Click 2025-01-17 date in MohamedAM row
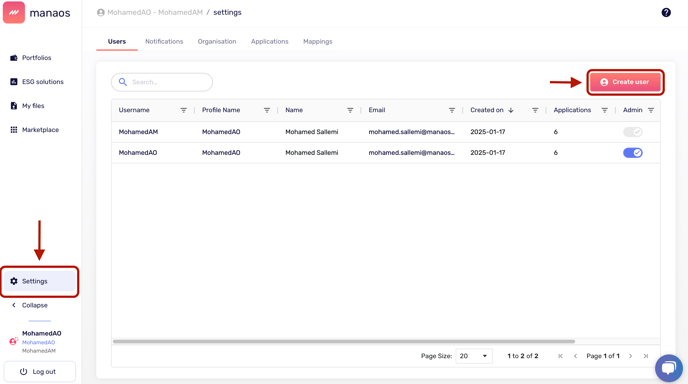Viewport: 688px width, 384px height. pyautogui.click(x=487, y=132)
